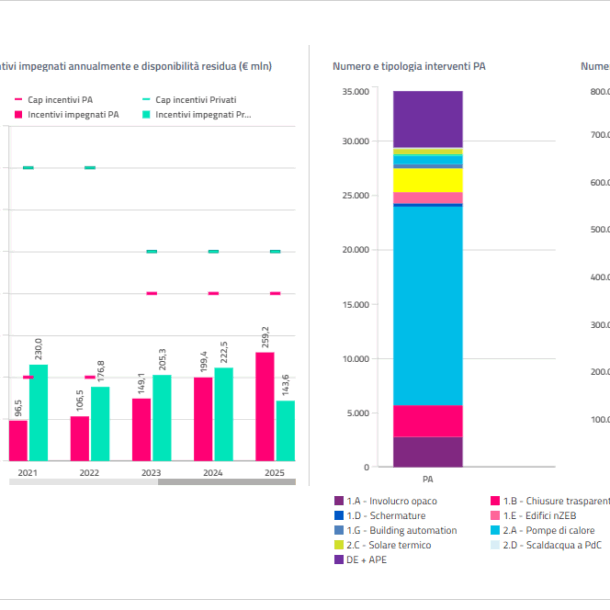The image size is (610, 610).
Task: Click the 2023 Cap incentivi PA marker
Action: click(x=152, y=293)
